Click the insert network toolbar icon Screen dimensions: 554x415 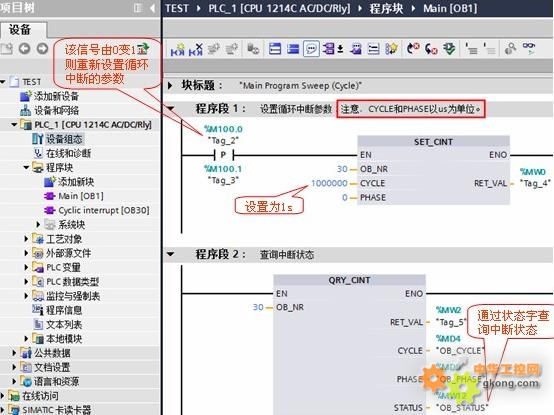pyautogui.click(x=177, y=49)
